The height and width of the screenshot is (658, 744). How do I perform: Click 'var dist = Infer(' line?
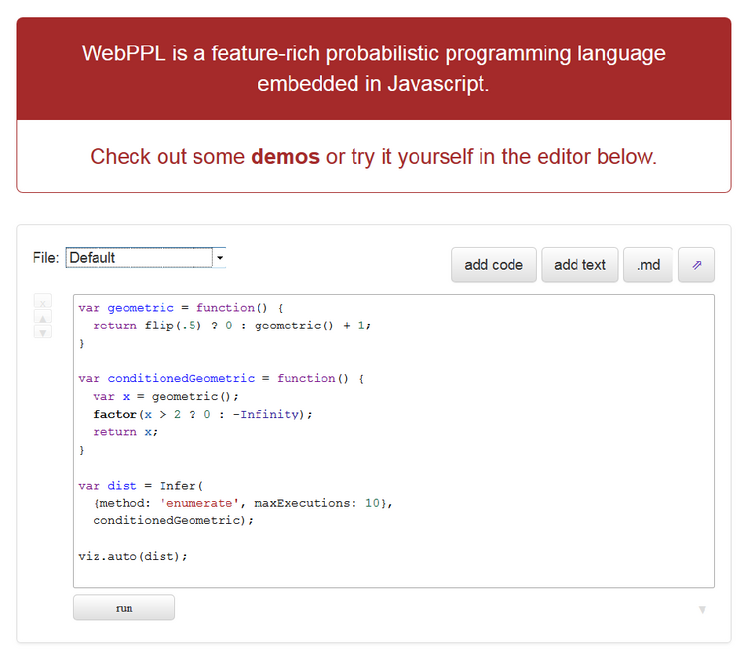[140, 486]
